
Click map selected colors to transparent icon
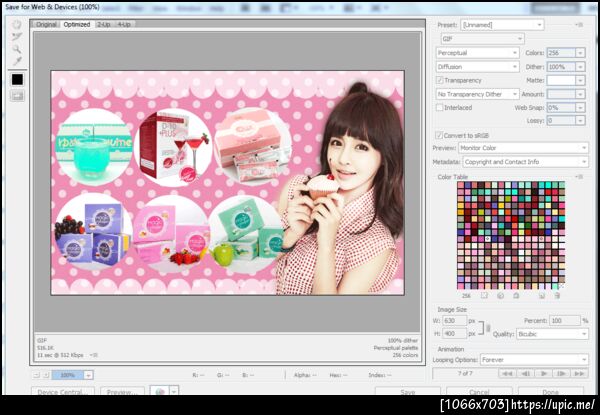484,296
